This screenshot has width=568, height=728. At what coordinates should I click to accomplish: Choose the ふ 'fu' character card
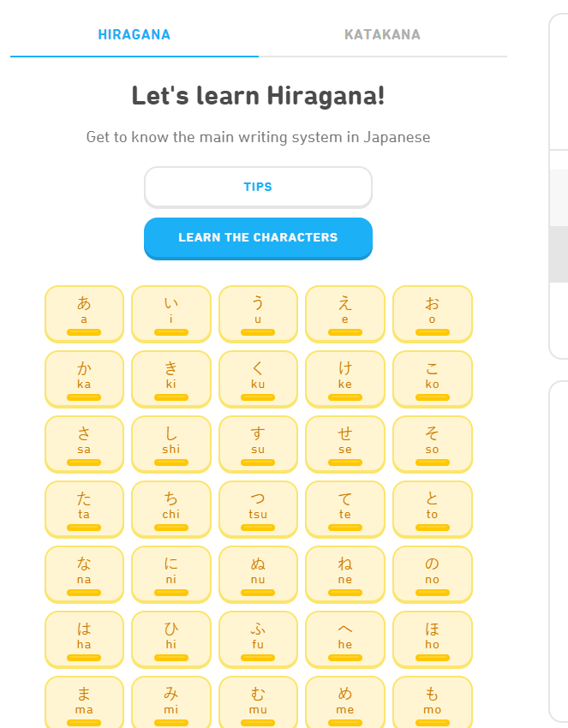point(258,639)
